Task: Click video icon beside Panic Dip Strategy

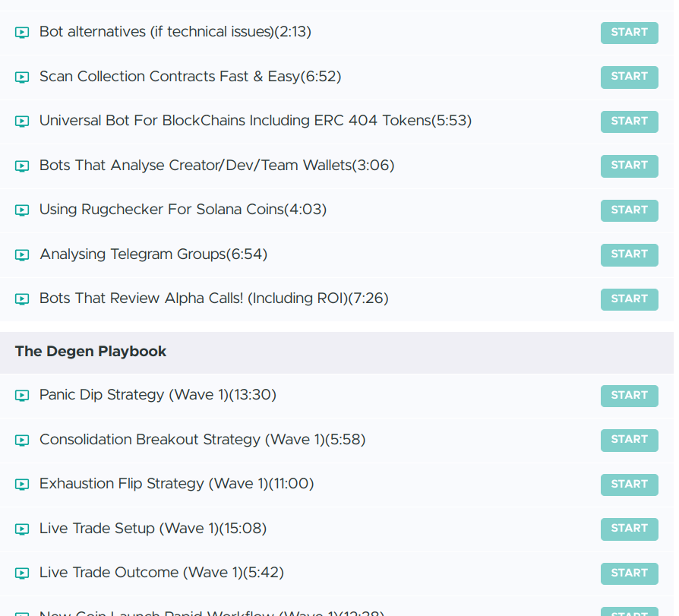Action: point(22,395)
